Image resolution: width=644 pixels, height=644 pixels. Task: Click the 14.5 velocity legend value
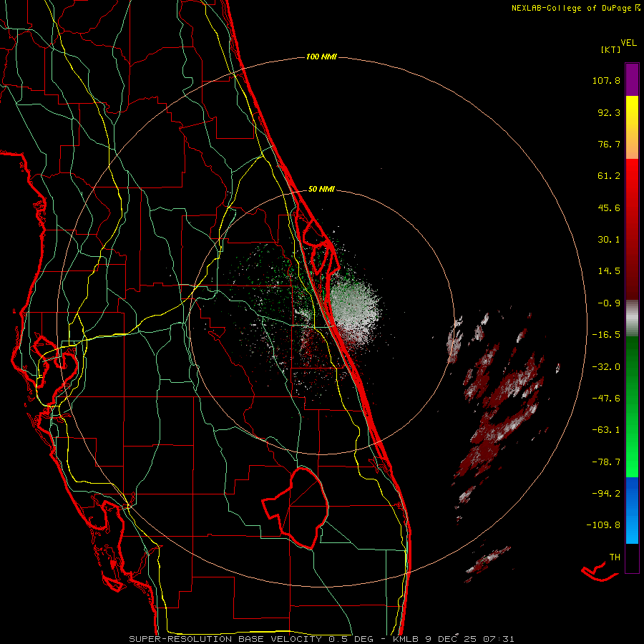[609, 271]
